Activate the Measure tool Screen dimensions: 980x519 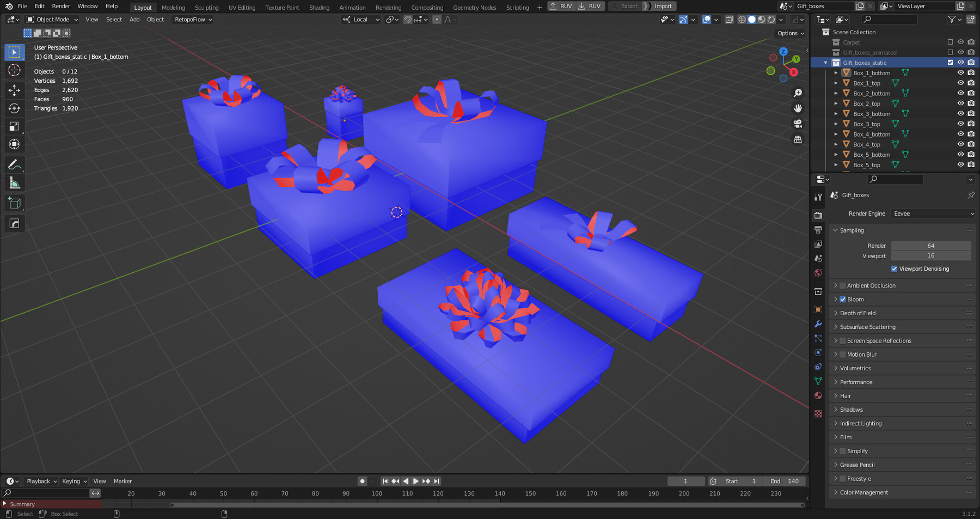coord(14,182)
